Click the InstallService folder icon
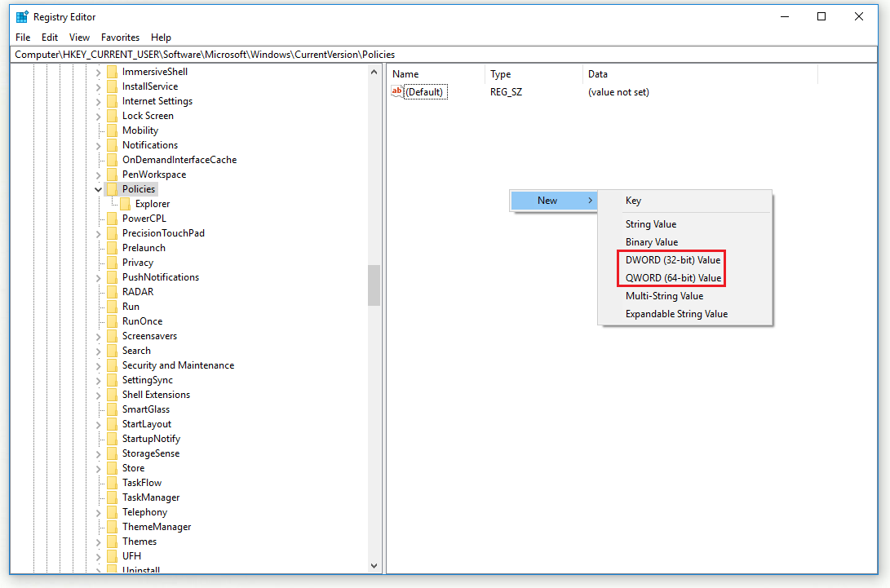Screen dimensions: 890x588 pyautogui.click(x=112, y=86)
